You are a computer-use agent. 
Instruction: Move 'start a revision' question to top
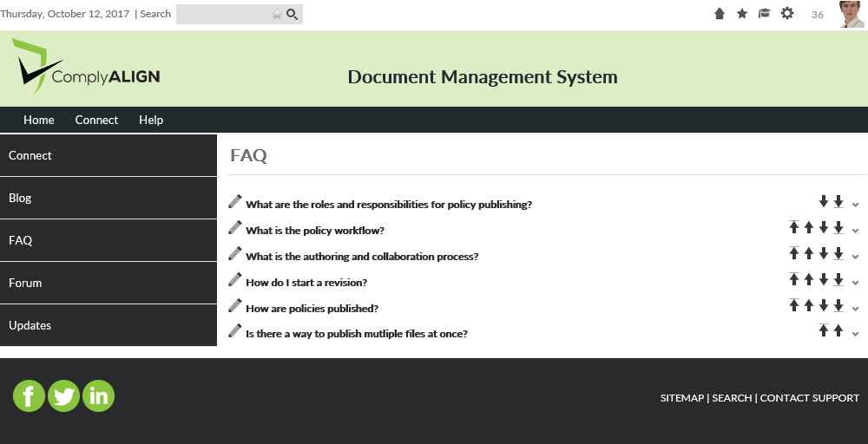pyautogui.click(x=794, y=279)
